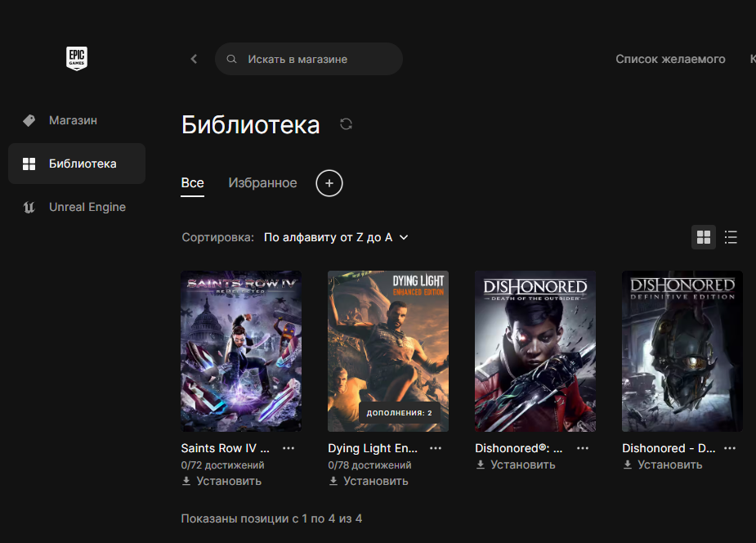Focus the store search field
The image size is (756, 543).
pos(309,59)
